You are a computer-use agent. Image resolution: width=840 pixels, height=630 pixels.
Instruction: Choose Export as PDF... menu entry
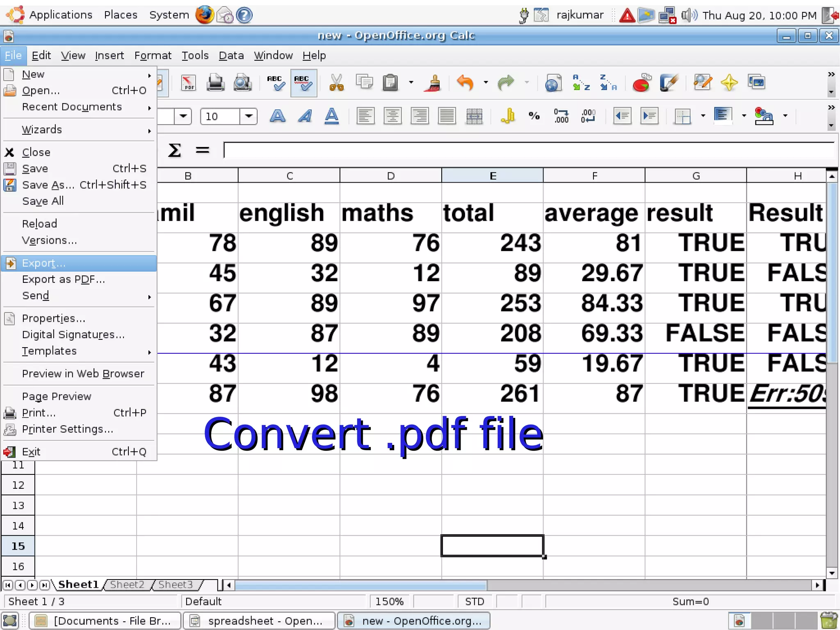point(79,279)
